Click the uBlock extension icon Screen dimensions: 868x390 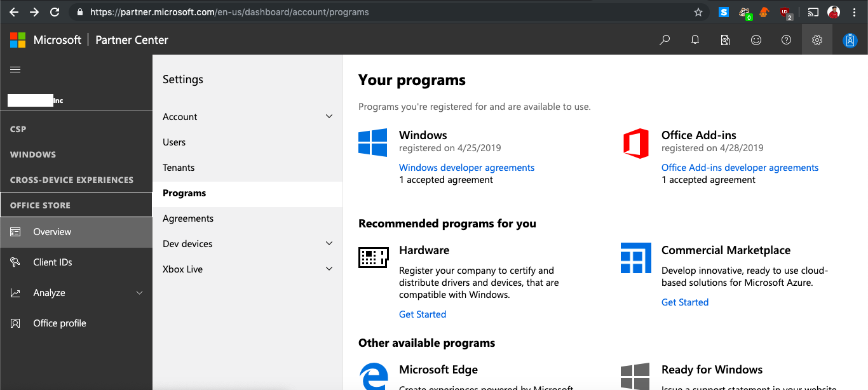tap(785, 12)
